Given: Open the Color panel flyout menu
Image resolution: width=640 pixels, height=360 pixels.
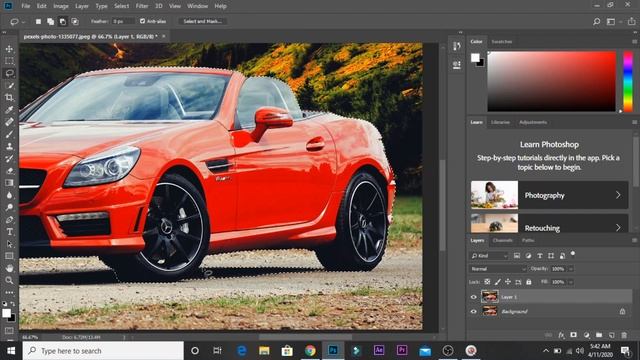Looking at the screenshot, I should [x=634, y=42].
